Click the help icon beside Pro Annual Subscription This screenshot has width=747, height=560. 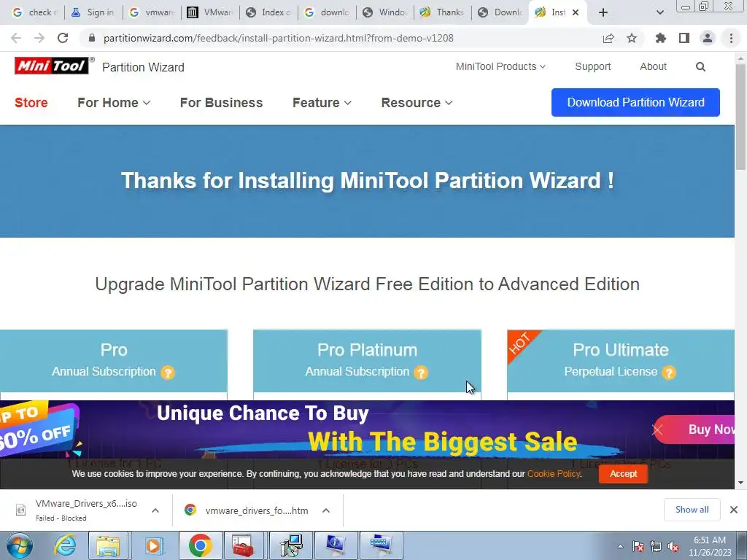coord(168,373)
